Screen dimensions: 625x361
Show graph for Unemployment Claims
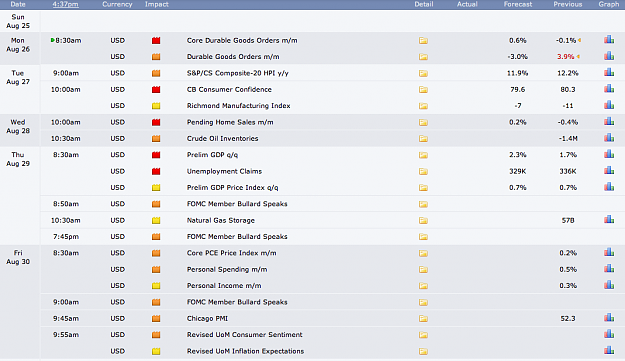tap(609, 170)
